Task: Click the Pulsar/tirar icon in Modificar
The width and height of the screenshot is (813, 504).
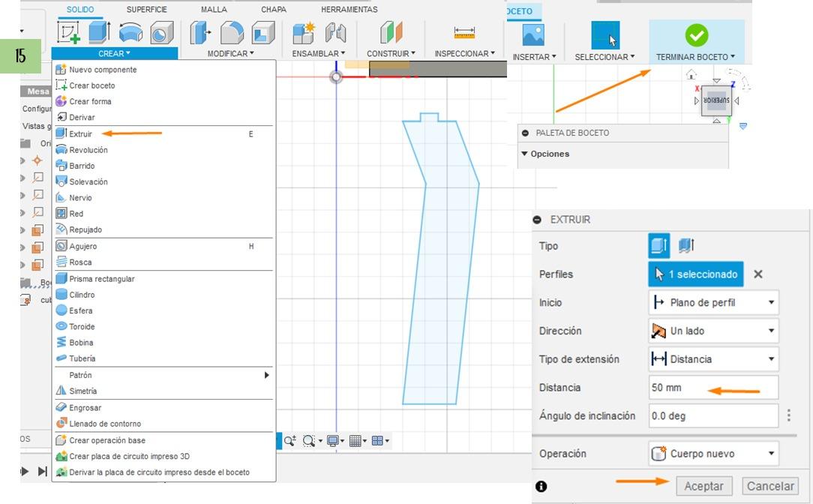Action: point(200,33)
